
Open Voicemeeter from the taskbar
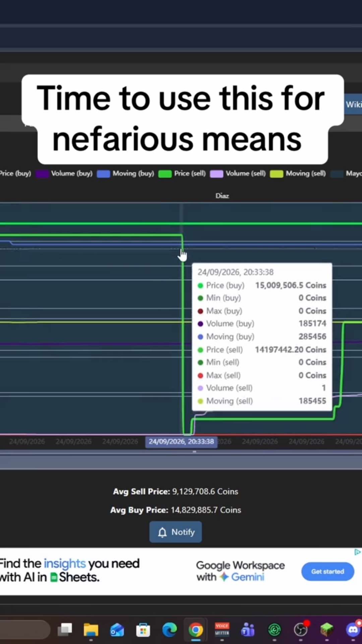click(222, 630)
